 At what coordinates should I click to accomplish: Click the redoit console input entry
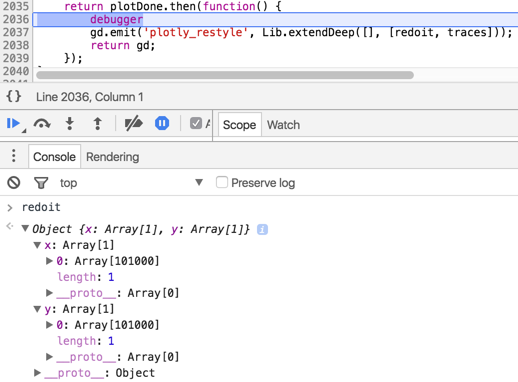tap(41, 207)
